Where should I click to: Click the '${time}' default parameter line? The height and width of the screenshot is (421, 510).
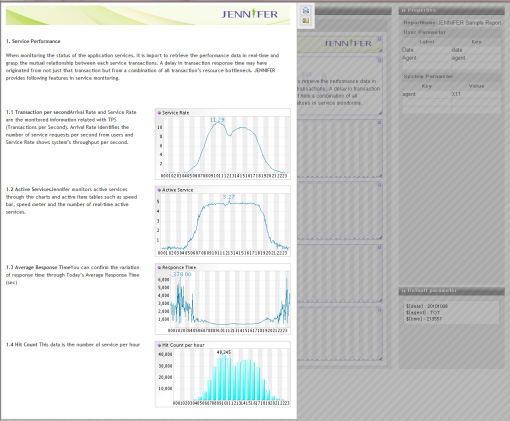424,319
